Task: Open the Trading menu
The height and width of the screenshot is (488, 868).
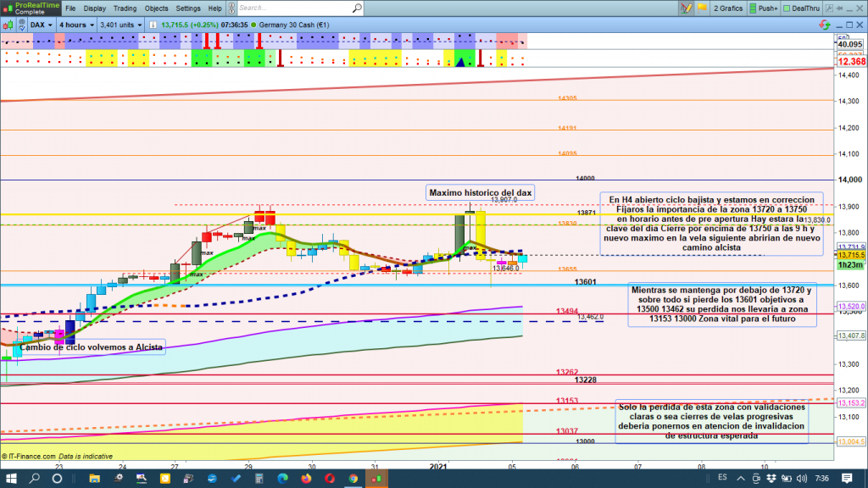Action: 125,8
